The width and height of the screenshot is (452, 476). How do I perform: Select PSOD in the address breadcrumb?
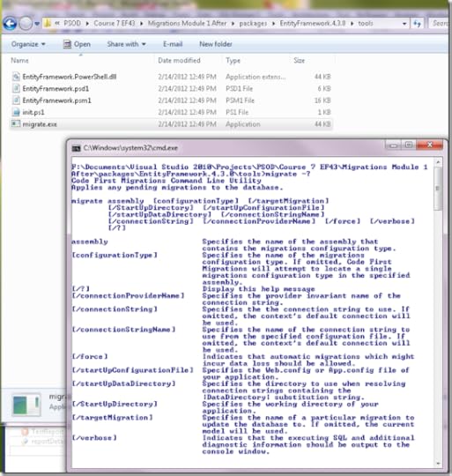tap(72, 24)
